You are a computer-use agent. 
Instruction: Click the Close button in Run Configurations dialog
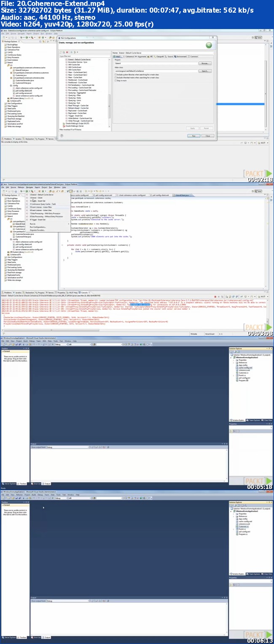point(207,136)
